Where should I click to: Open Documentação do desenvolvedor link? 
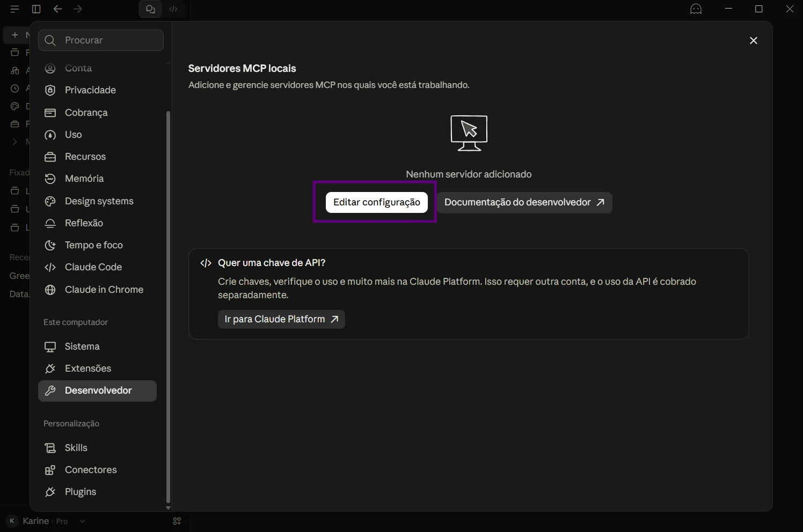click(x=524, y=202)
